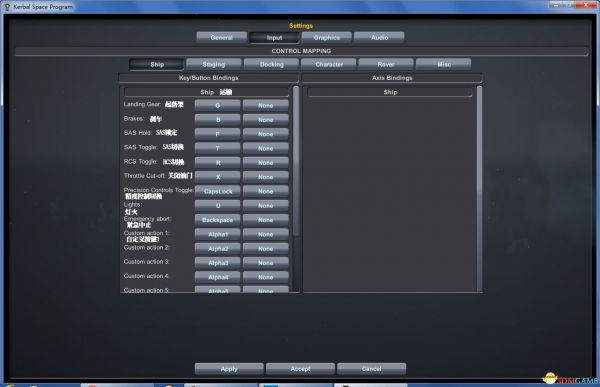Click the CapsLock precision controls binding
This screenshot has width=600, height=387.
click(x=218, y=191)
